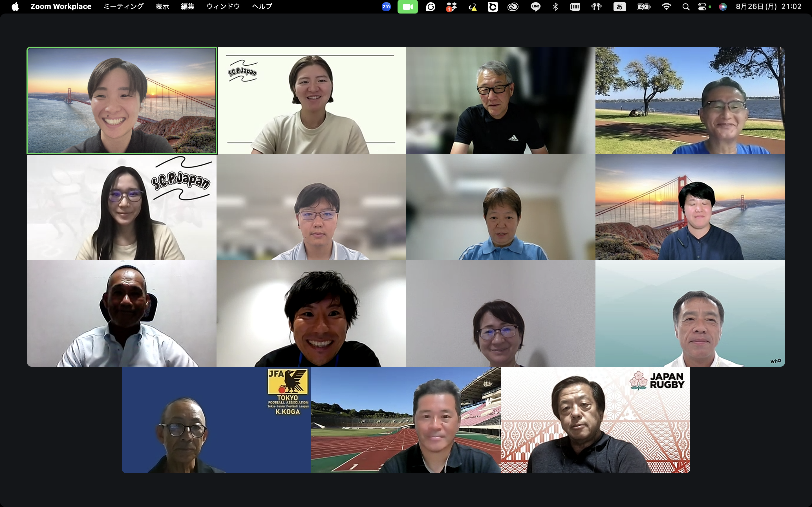This screenshot has height=507, width=812.
Task: Click the AirPods status icon
Action: [596, 7]
